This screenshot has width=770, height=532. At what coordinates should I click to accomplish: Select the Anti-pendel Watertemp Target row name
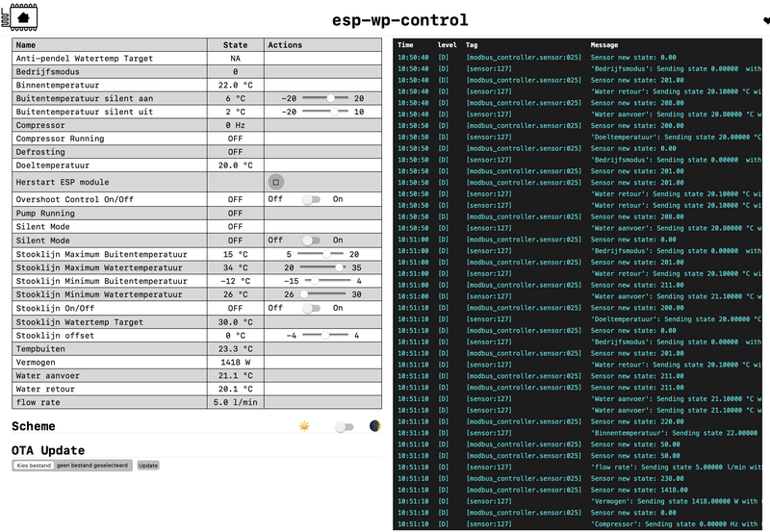pos(85,59)
